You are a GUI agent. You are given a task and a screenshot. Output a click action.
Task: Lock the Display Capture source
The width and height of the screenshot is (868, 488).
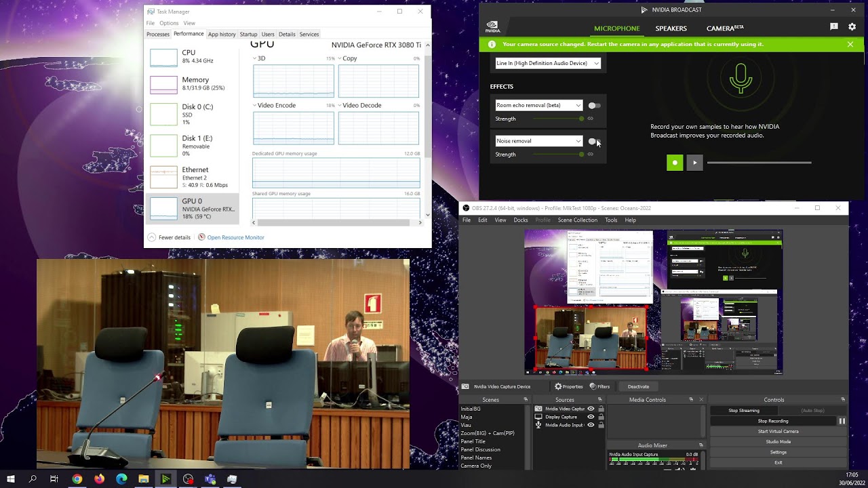click(601, 417)
